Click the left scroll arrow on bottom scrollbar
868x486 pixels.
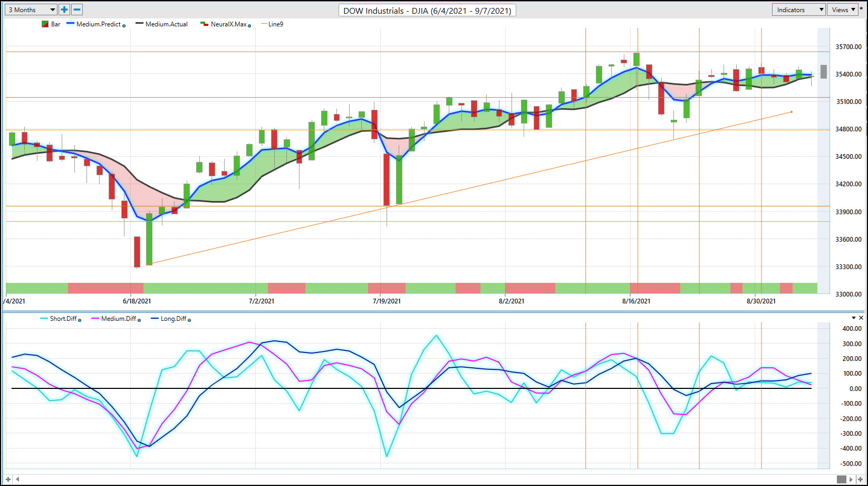pyautogui.click(x=17, y=479)
